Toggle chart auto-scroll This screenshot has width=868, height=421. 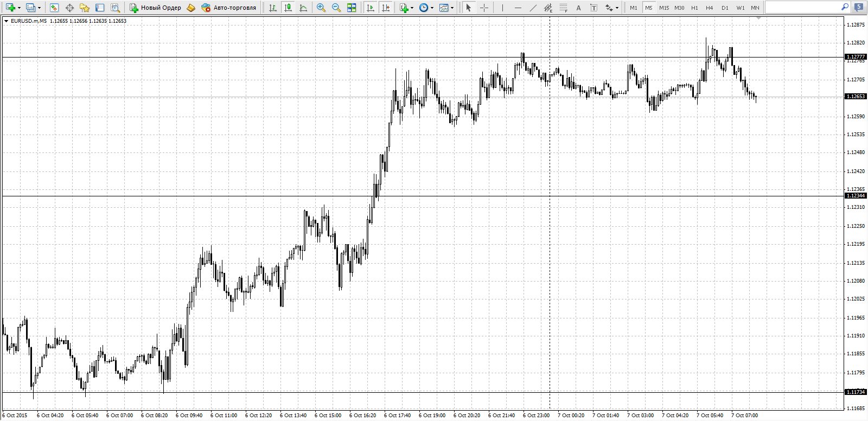[371, 8]
